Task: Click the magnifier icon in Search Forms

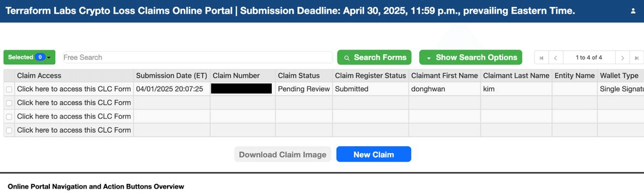Action: 347,58
